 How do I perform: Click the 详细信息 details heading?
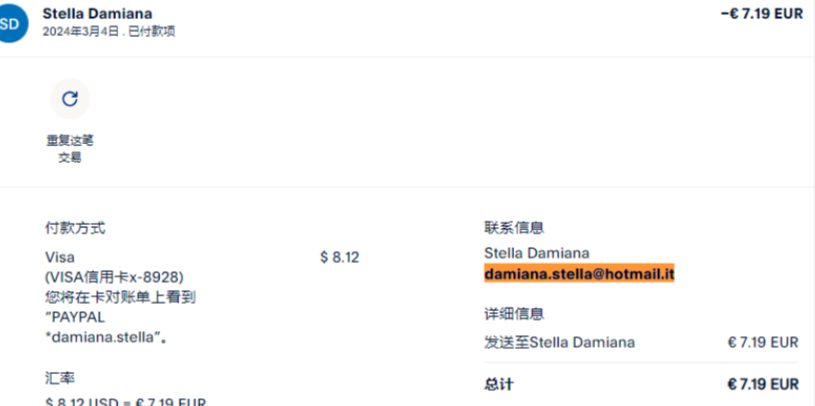point(514,314)
